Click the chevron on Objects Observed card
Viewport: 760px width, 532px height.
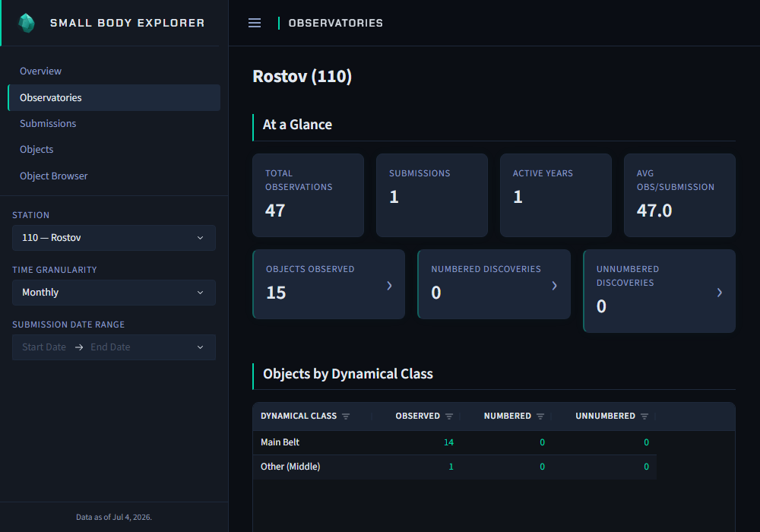pos(389,286)
